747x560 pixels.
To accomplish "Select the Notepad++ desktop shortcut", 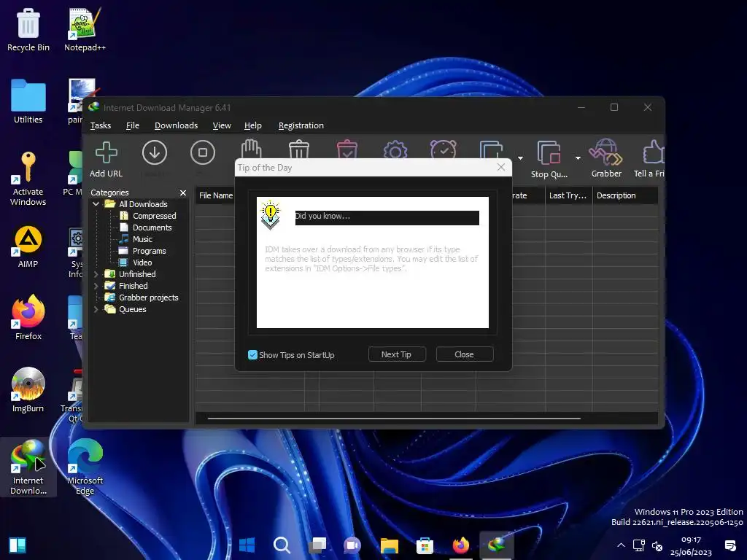I will click(85, 29).
